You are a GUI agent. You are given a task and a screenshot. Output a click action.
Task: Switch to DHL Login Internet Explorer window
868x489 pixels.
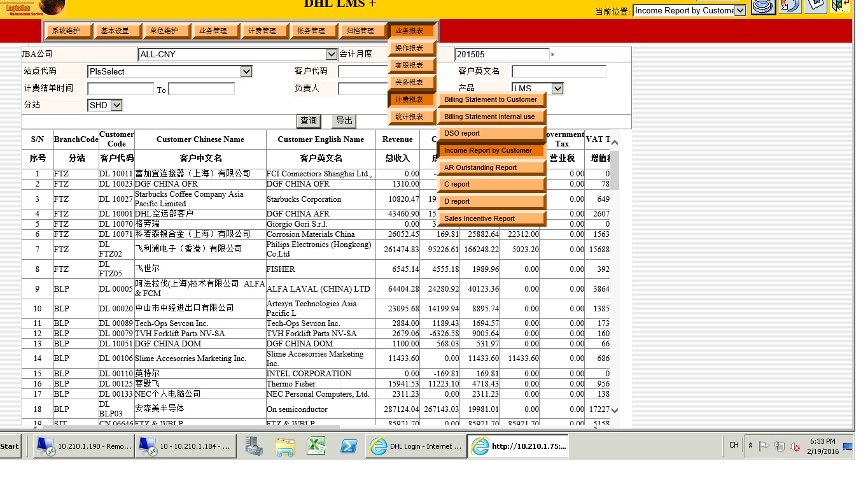coord(416,446)
